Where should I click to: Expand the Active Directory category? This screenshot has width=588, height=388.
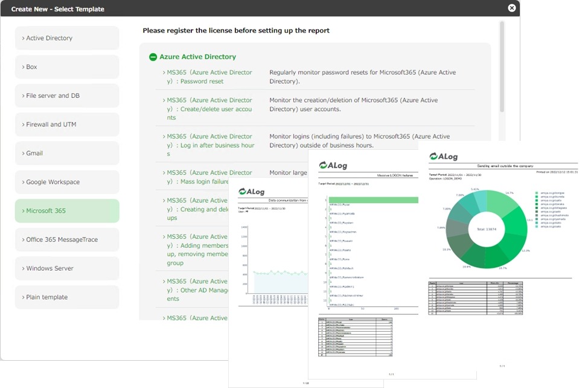(x=66, y=37)
